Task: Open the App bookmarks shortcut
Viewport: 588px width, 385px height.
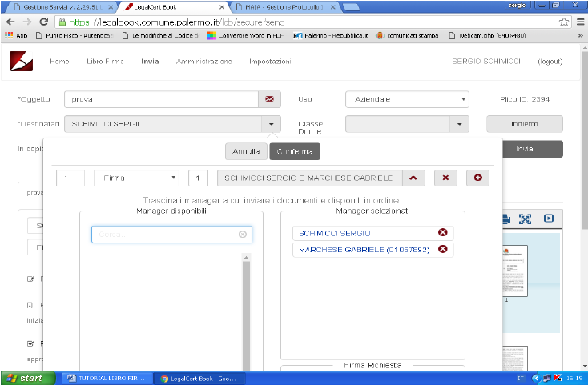Action: tap(16, 35)
